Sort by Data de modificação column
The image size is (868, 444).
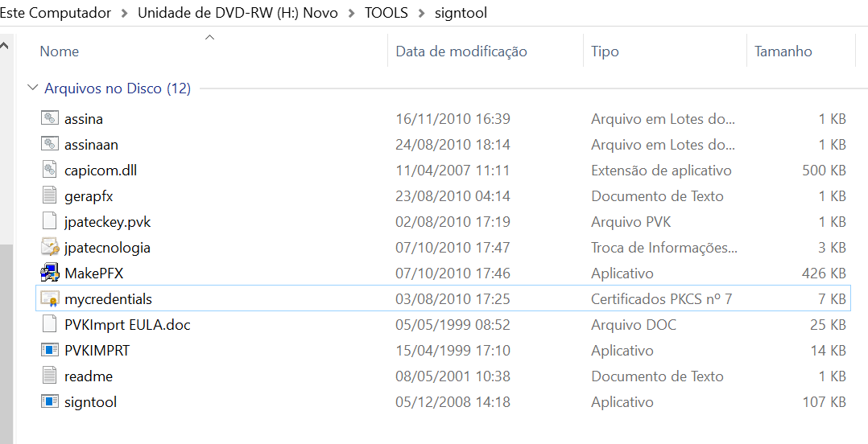pos(461,51)
